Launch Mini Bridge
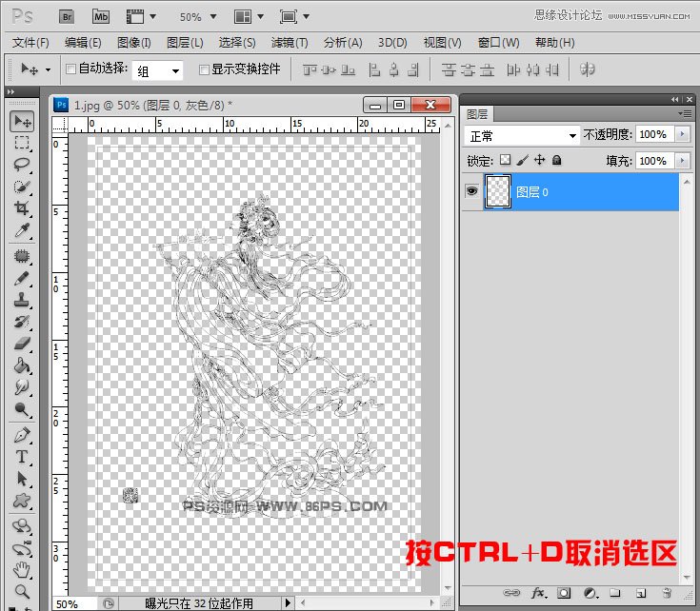The image size is (700, 611). click(x=101, y=17)
